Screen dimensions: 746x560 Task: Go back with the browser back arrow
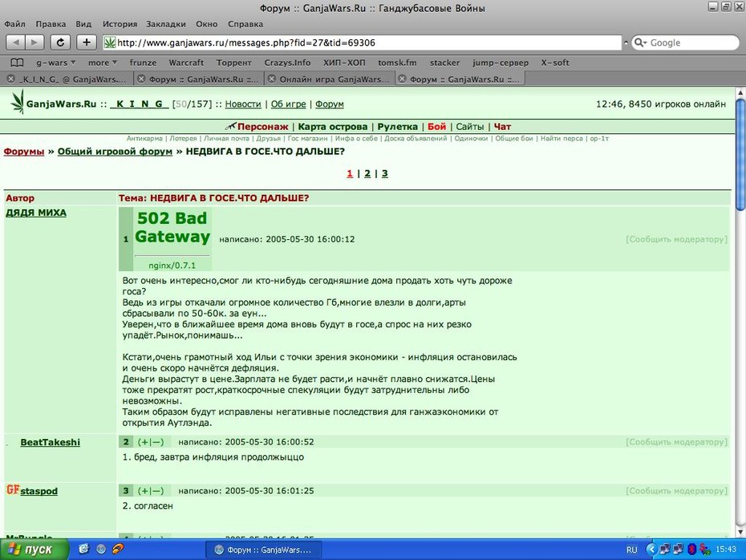coord(16,43)
